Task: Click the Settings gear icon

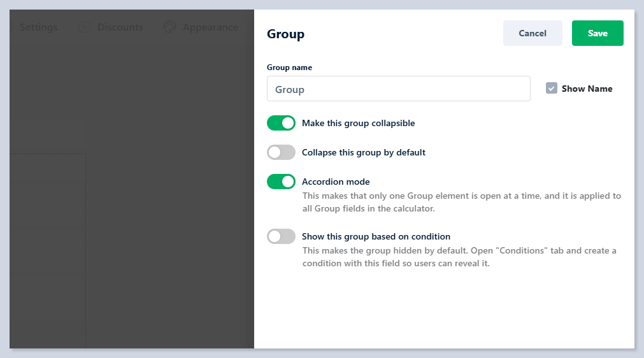Action: [x=12, y=27]
